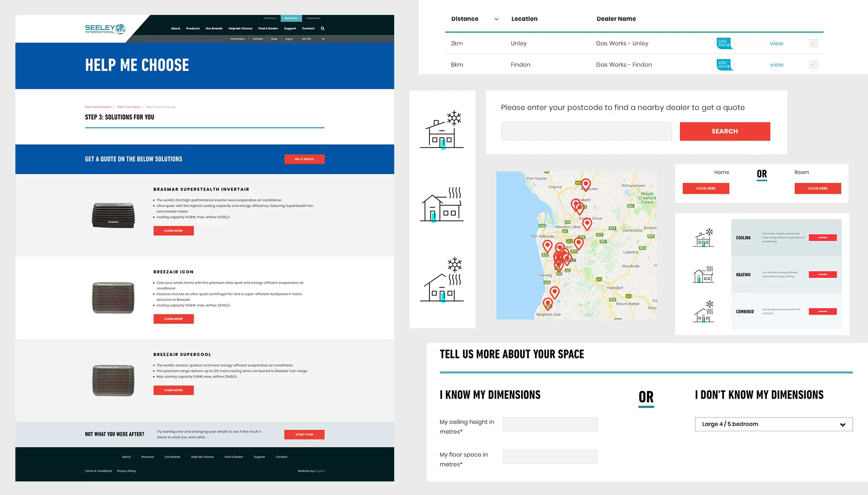Click the Promotions link in the sub-header

tap(237, 39)
